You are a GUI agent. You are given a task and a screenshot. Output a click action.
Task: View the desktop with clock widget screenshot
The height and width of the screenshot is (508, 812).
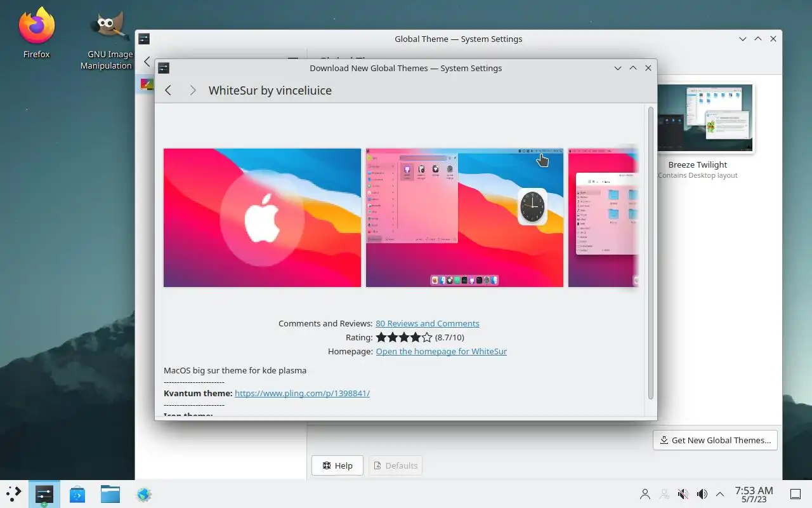tap(464, 218)
